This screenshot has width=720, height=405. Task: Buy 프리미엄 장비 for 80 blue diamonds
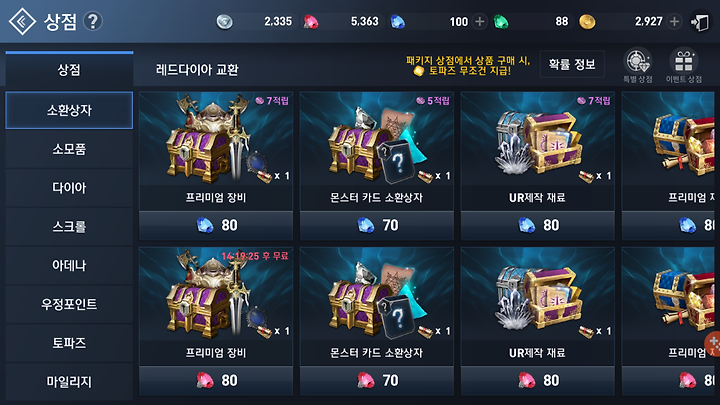tap(216, 225)
